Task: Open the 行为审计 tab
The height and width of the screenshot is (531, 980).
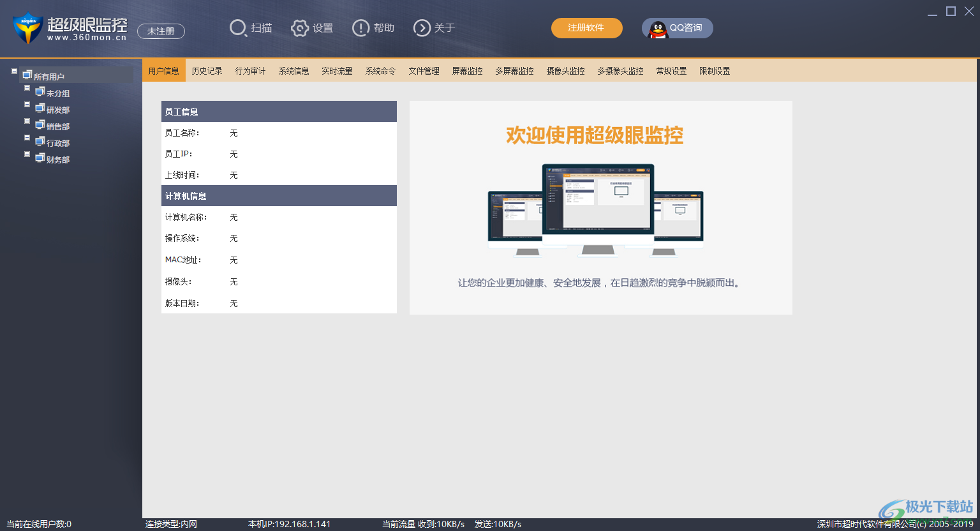Action: tap(251, 71)
